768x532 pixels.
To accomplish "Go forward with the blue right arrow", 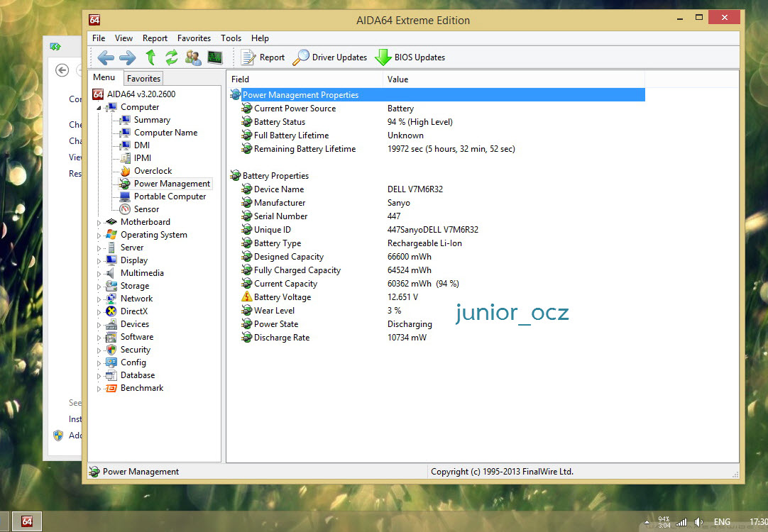I will 128,57.
